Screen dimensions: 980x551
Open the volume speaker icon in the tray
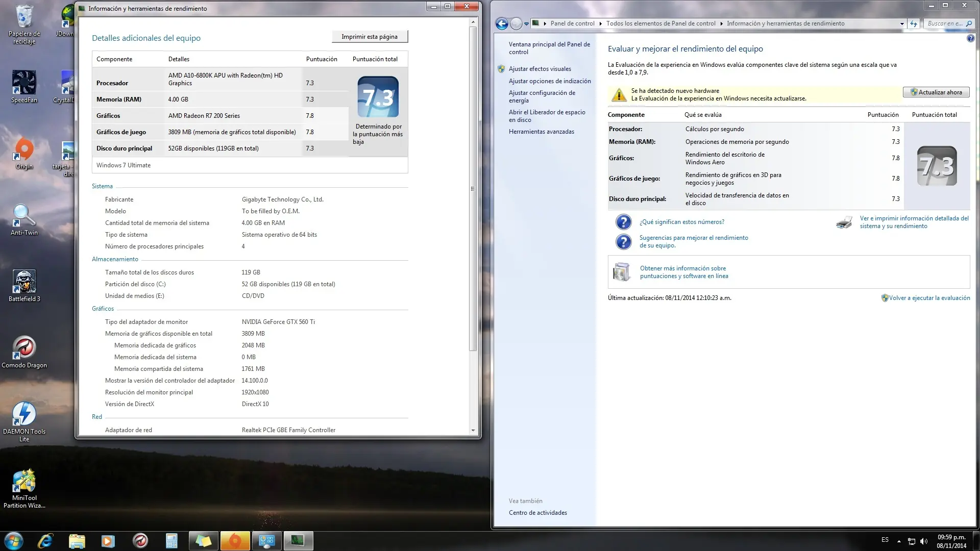924,541
